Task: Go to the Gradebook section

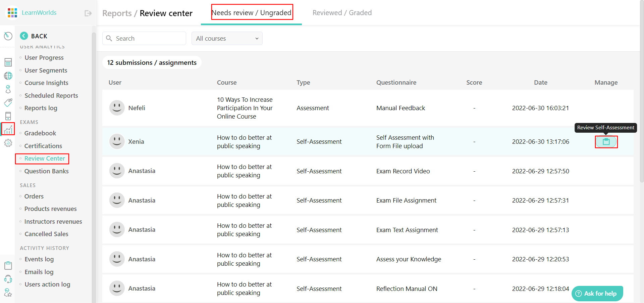Action: click(x=40, y=133)
